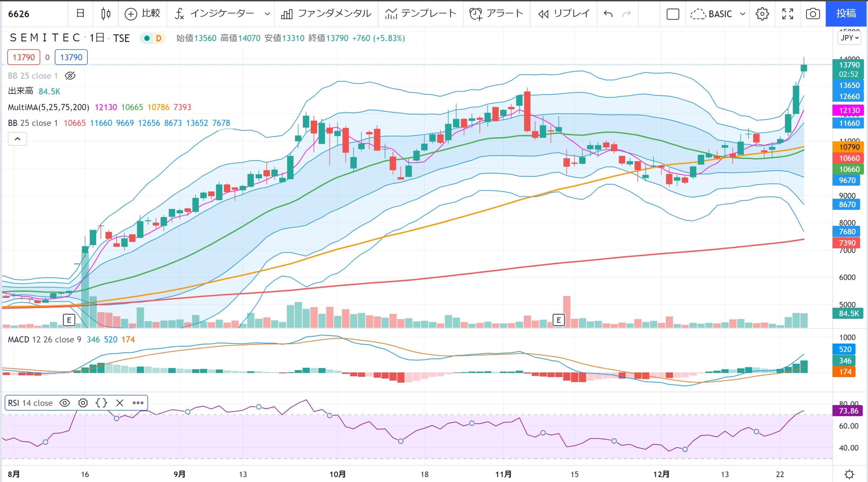
Task: Click the green 10660 MA price label
Action: [x=849, y=169]
